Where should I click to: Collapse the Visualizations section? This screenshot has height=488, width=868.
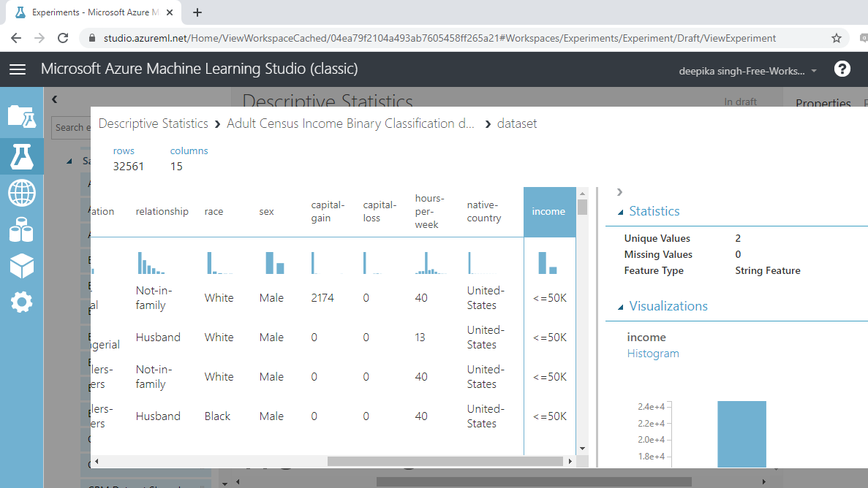(x=620, y=307)
